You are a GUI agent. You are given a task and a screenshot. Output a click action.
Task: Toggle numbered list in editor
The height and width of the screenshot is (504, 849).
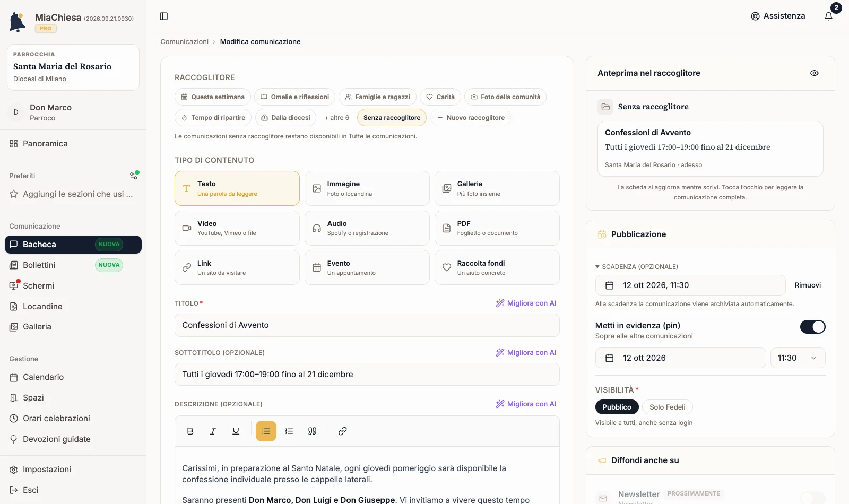(289, 431)
